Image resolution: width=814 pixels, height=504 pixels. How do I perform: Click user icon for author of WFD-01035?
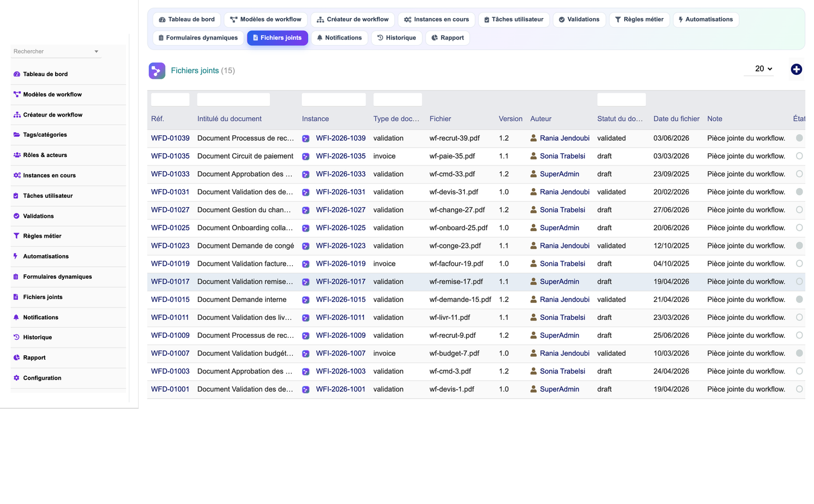533,156
